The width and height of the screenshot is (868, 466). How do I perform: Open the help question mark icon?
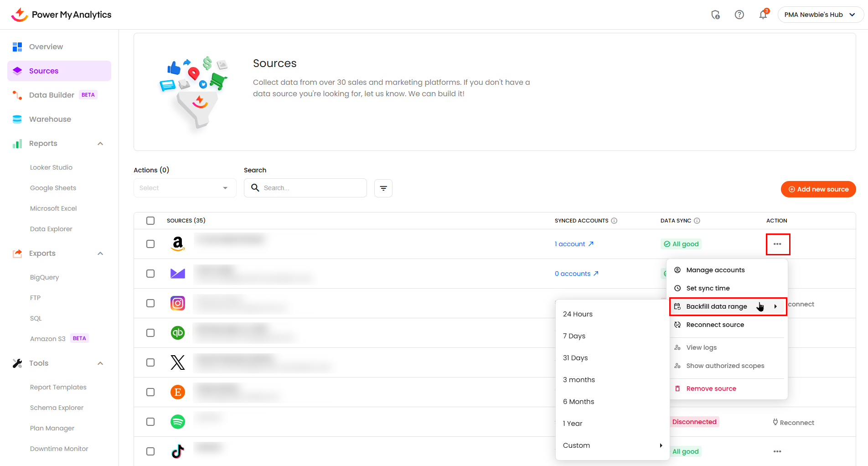[739, 15]
